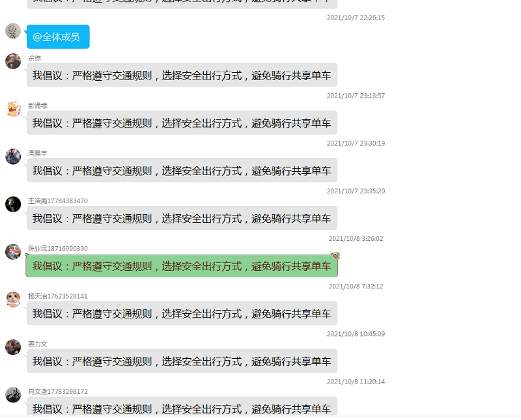The width and height of the screenshot is (521, 420).
Task: Click sender name 王浩南17784383470
Action: 57,201
